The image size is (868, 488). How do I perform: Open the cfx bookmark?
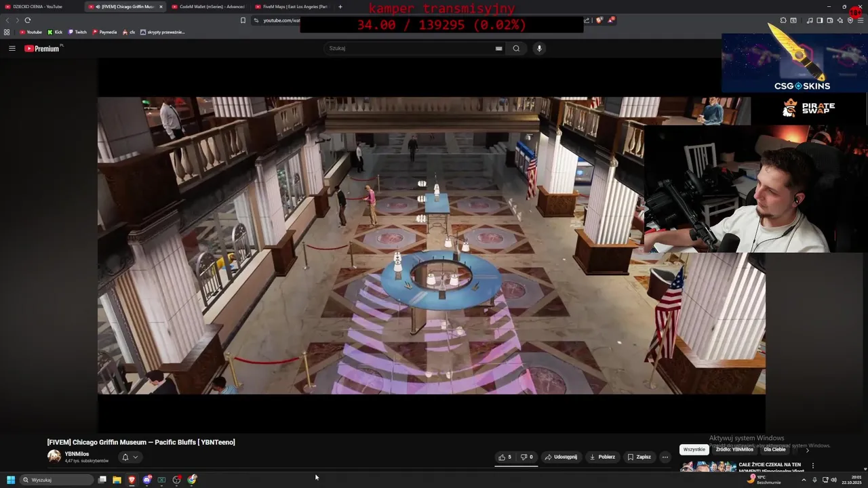tap(129, 32)
